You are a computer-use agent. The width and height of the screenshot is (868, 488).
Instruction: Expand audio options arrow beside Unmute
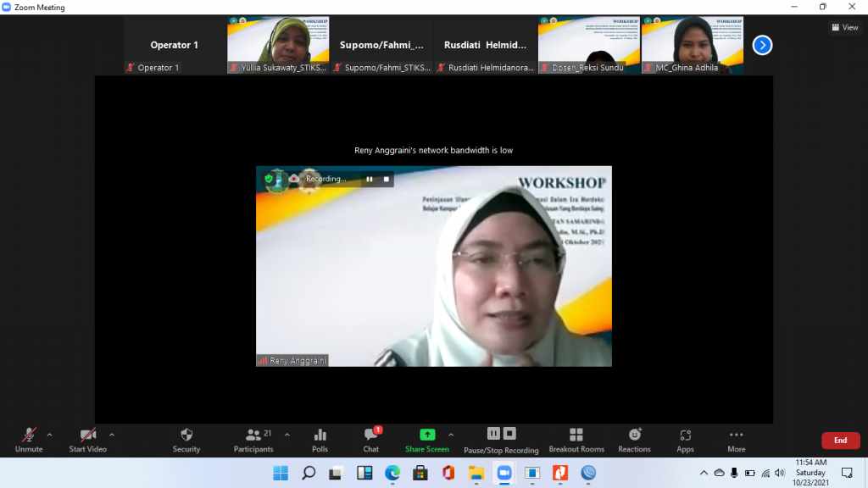pyautogui.click(x=49, y=435)
